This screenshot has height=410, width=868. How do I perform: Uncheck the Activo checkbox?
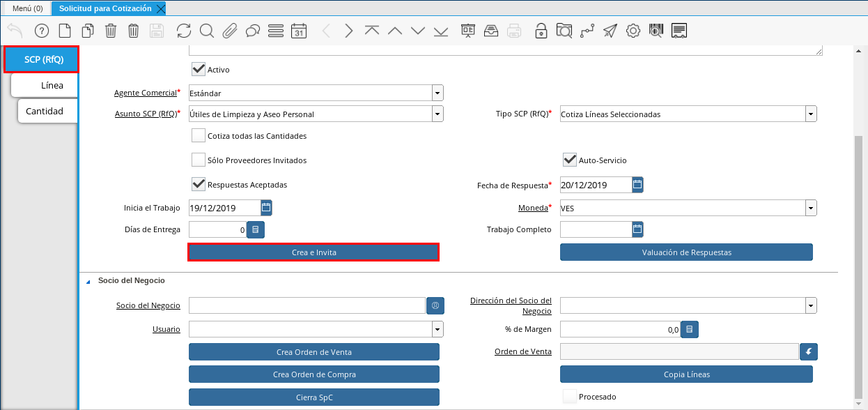199,69
